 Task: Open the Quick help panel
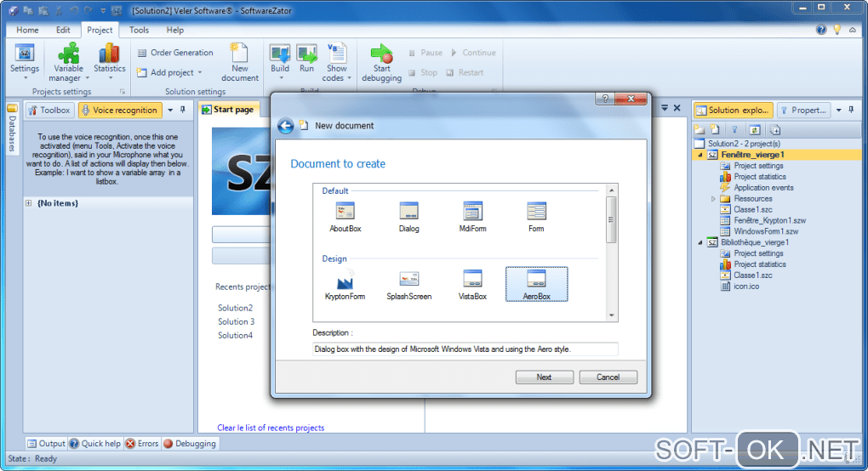click(95, 443)
